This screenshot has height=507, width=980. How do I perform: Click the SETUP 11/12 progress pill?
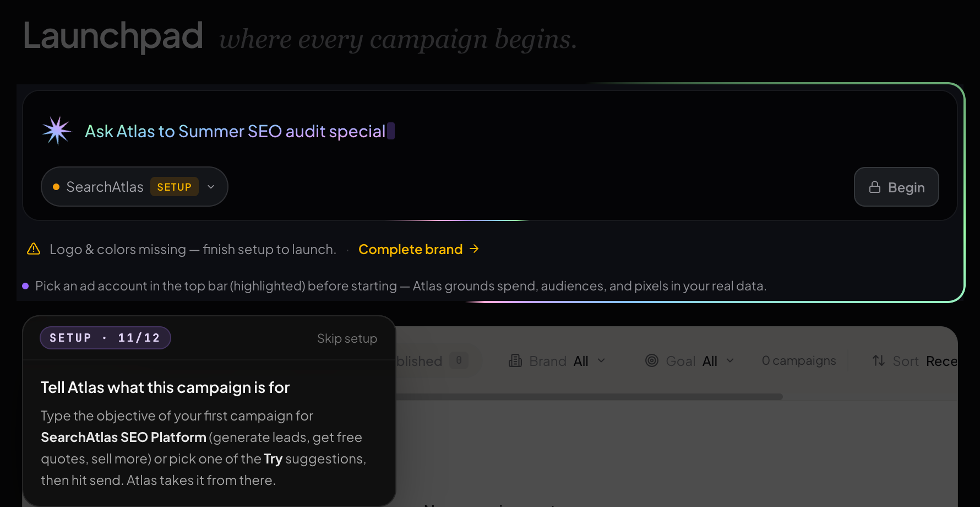[105, 338]
